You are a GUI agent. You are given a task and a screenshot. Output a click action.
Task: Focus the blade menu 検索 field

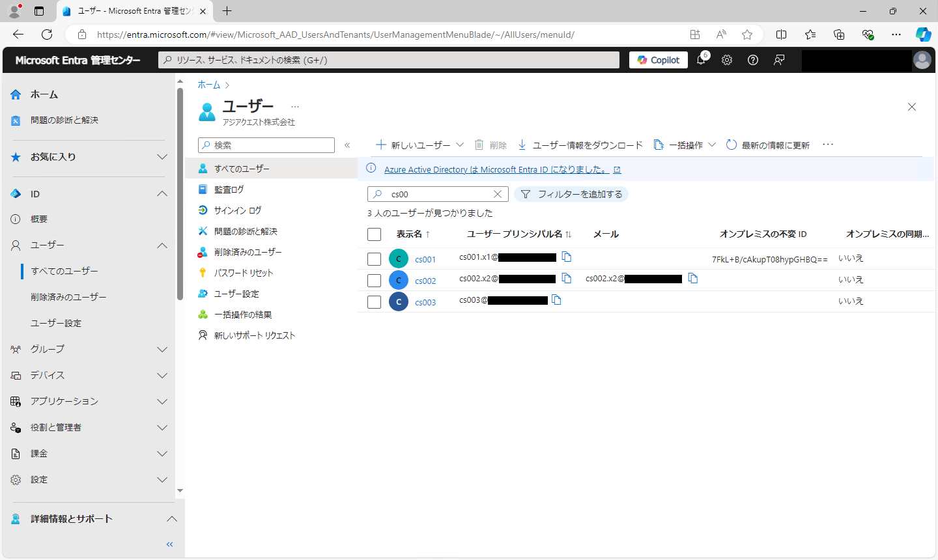coord(266,145)
